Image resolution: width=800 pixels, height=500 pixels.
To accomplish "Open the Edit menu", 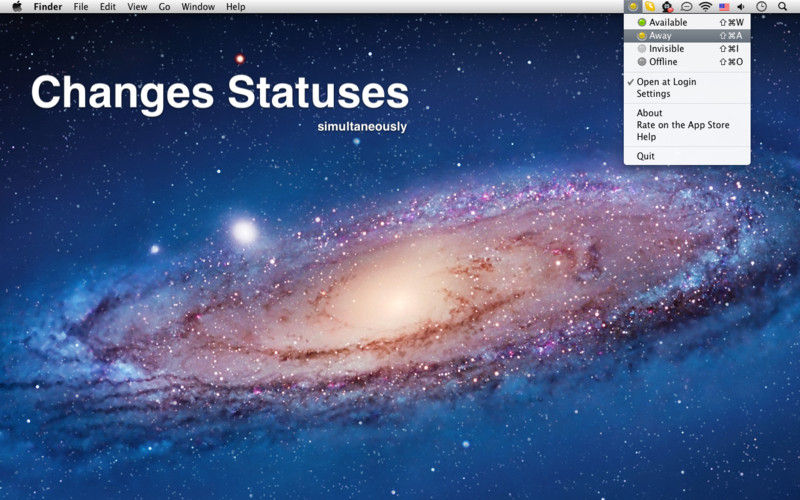I will [108, 7].
